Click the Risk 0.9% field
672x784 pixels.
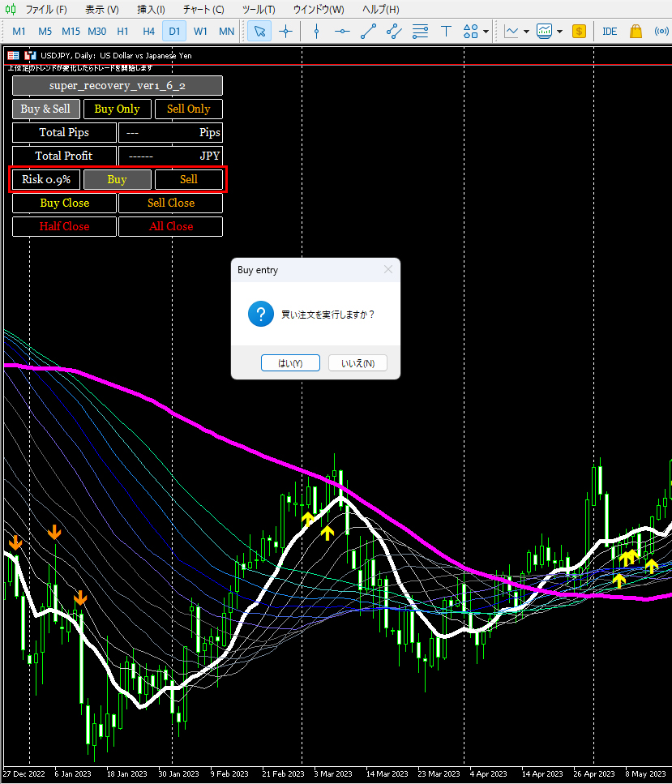46,179
